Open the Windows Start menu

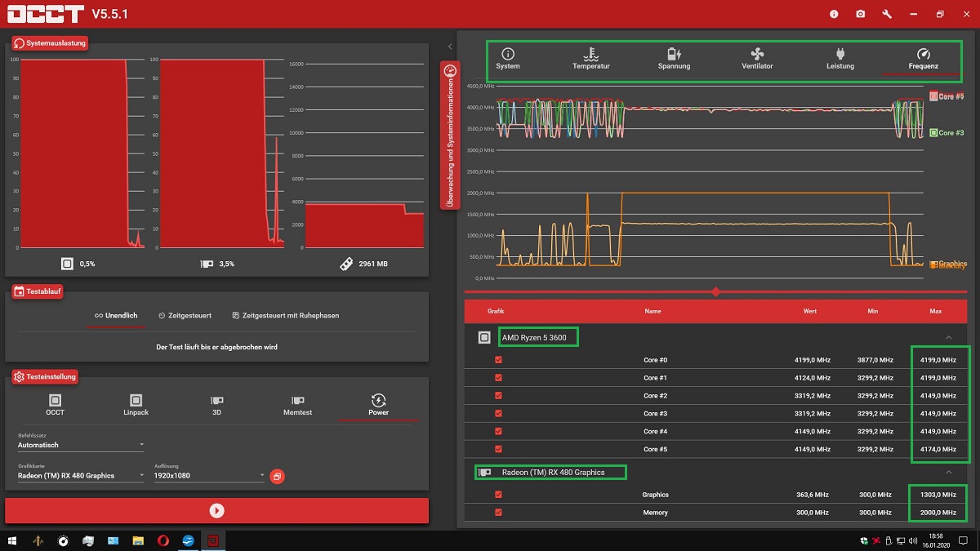[12, 540]
